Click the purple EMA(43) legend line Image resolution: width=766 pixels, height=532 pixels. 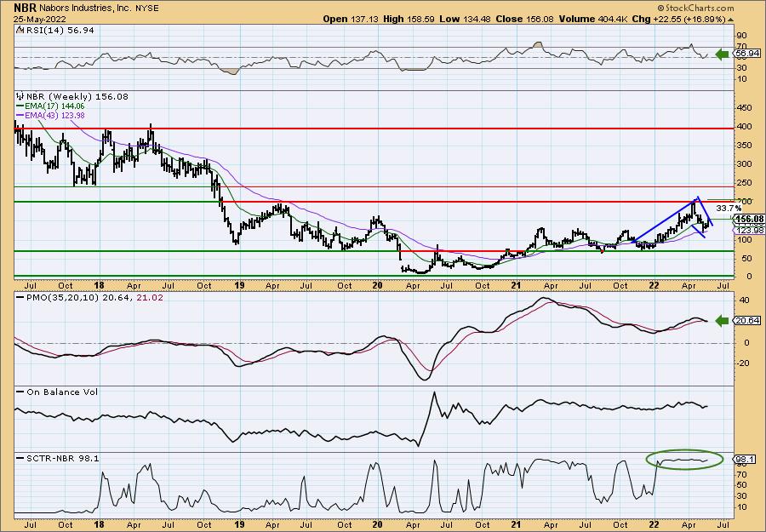click(x=20, y=115)
